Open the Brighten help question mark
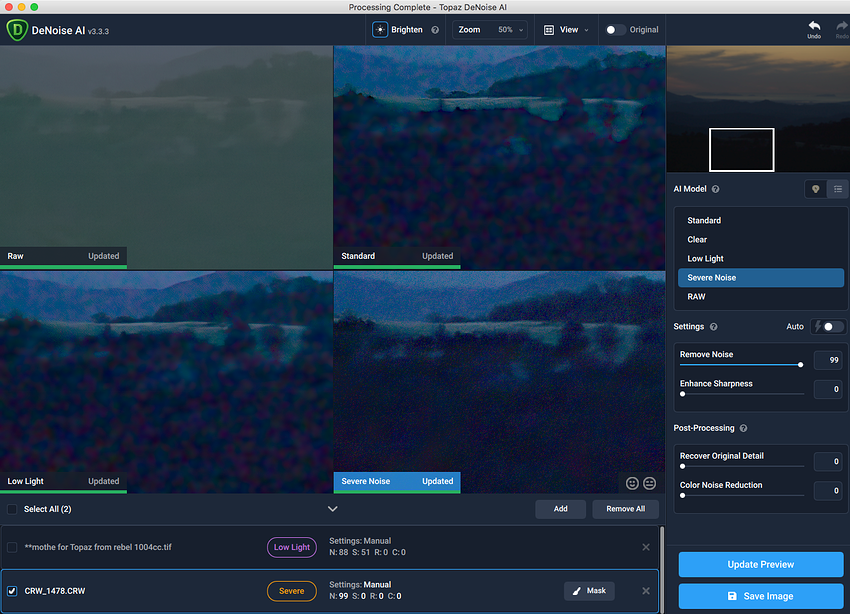Image resolution: width=850 pixels, height=614 pixels. (x=435, y=30)
